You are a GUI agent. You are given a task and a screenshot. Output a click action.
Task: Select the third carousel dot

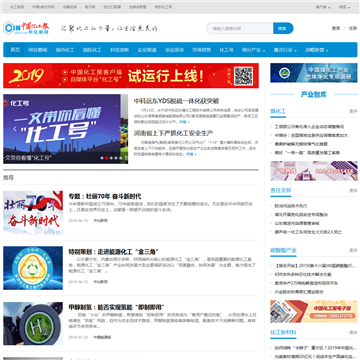(111, 158)
